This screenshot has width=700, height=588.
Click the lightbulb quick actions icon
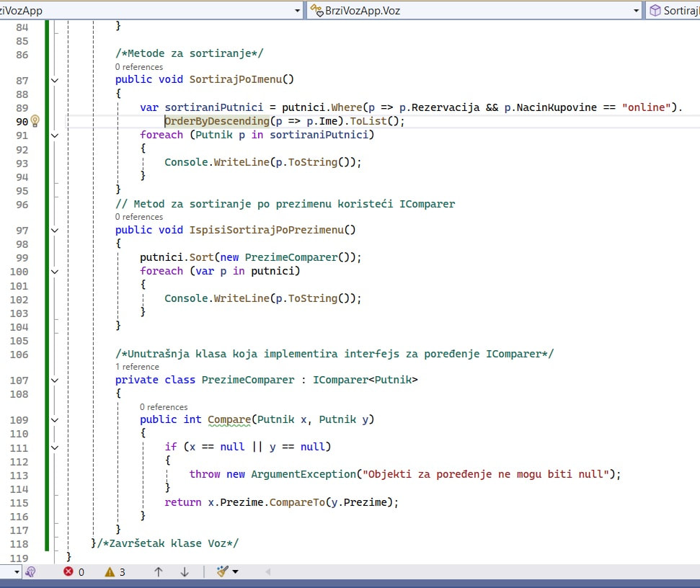[x=35, y=121]
